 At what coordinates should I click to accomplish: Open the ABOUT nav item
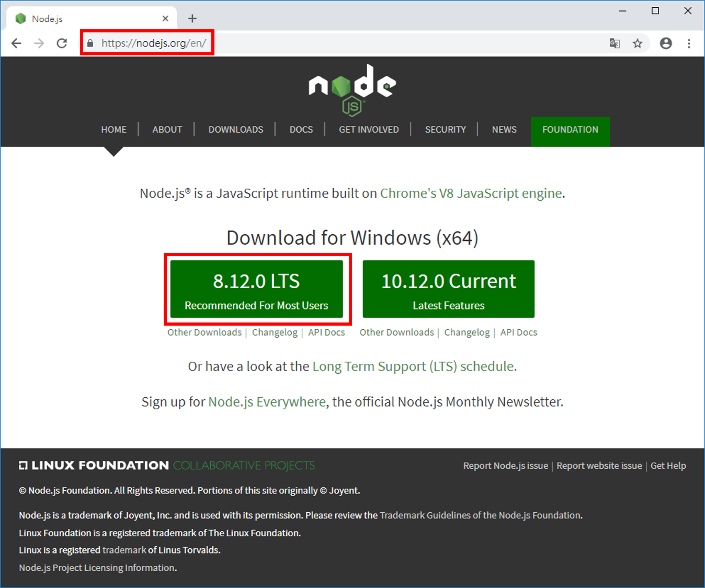[x=167, y=130]
